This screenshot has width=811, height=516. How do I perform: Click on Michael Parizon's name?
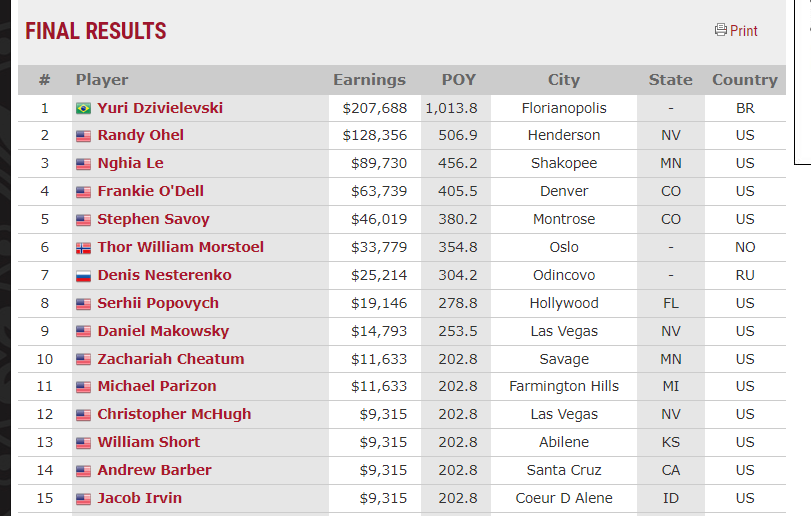click(156, 386)
